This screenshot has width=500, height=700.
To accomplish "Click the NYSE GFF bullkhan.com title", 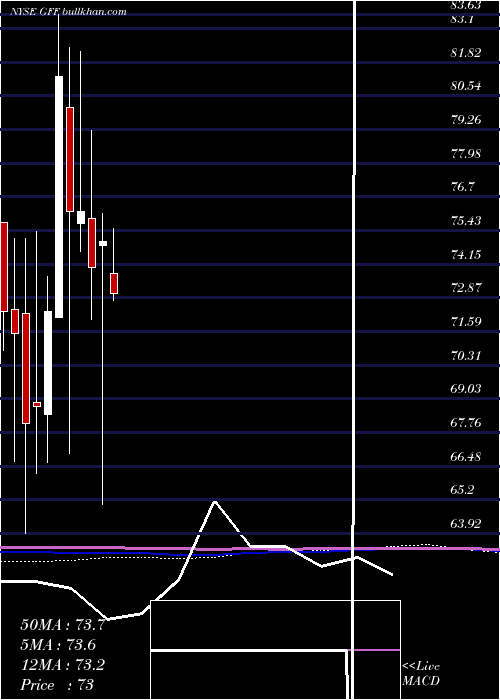I will click(x=68, y=12).
